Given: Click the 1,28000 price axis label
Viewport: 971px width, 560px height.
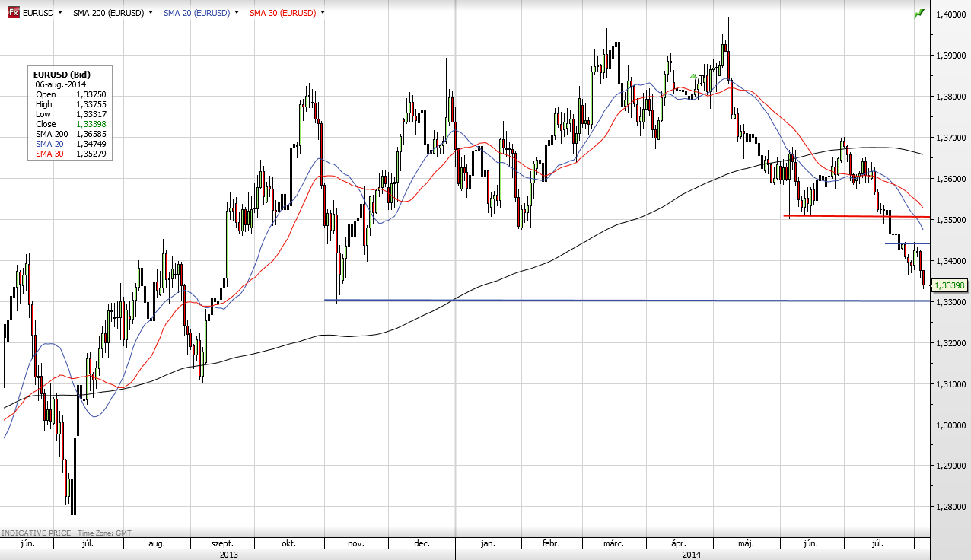Looking at the screenshot, I should (x=951, y=508).
